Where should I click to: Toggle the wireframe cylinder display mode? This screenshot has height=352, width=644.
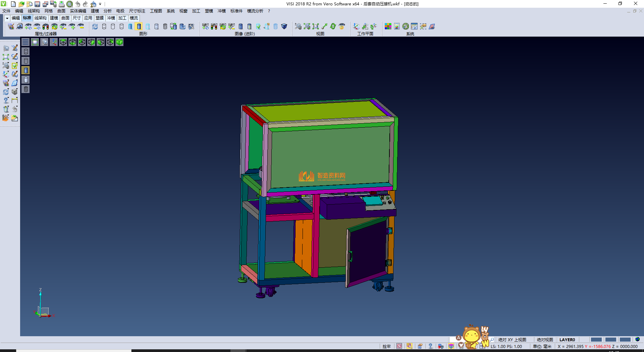104,26
